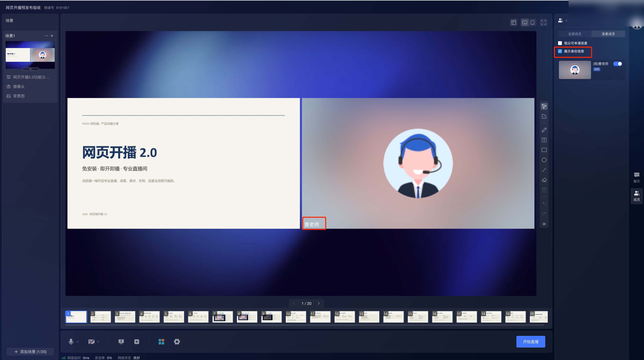The image size is (644, 360).
Task: Click the 网络状态 良好 status
Action: click(129, 358)
